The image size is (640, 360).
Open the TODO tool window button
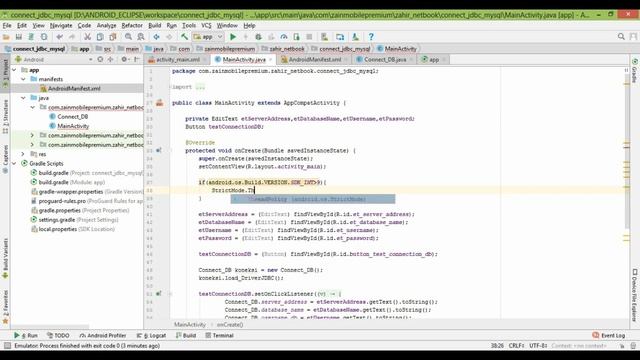click(58, 336)
